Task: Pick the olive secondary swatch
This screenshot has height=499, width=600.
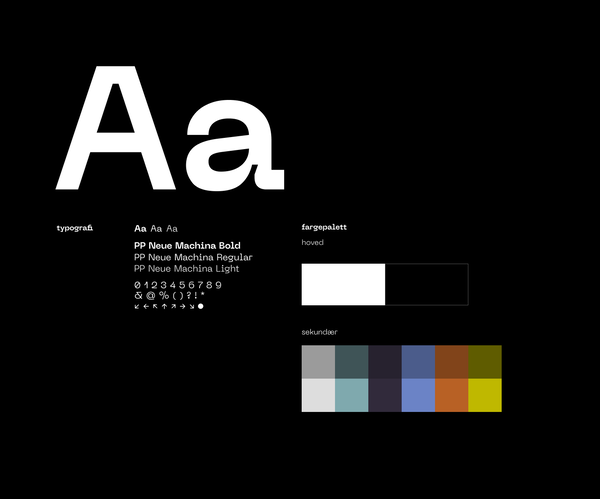Action: click(x=485, y=362)
